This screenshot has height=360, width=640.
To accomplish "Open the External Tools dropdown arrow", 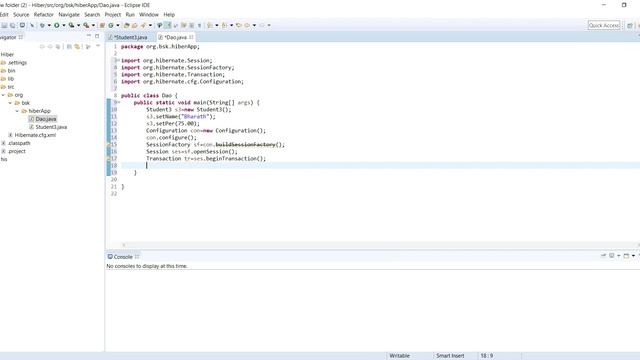I will [x=93, y=25].
